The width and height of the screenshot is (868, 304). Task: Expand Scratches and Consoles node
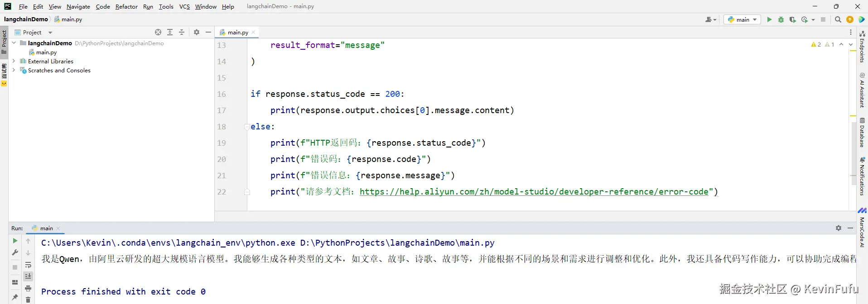(x=14, y=70)
